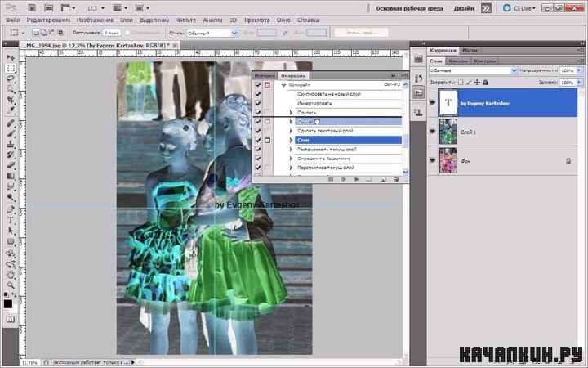Open the Actions panel icon in the dock
Image resolution: width=588 pixels, height=368 pixels.
click(418, 92)
